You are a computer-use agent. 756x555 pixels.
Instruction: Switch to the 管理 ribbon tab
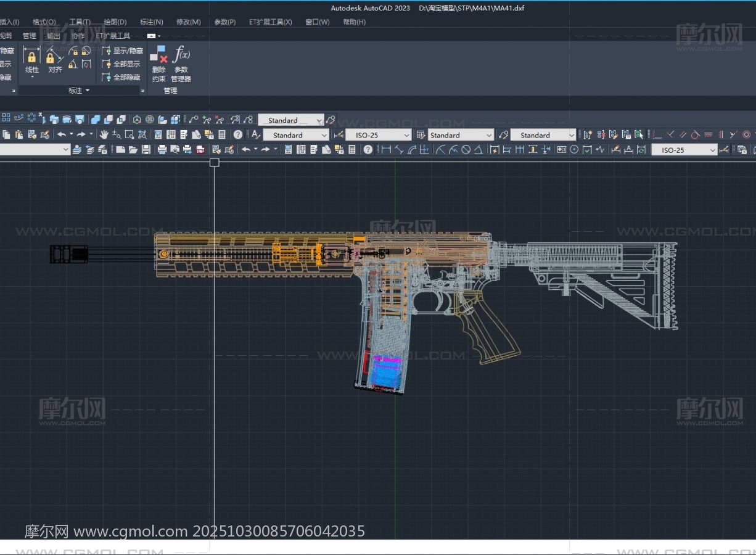click(29, 36)
